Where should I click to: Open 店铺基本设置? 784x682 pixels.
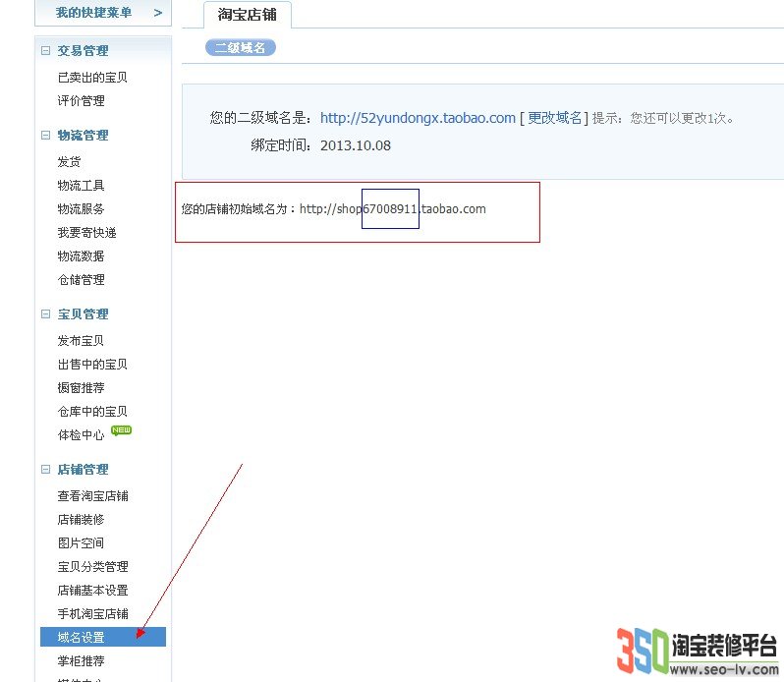(x=93, y=590)
